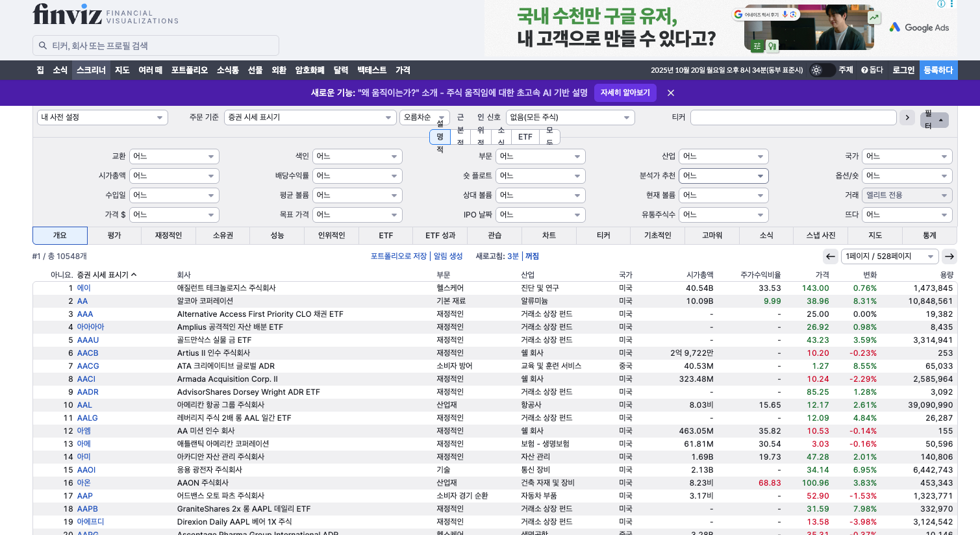The height and width of the screenshot is (535, 980).
Task: Open the 내 사전 설정 presets dropdown
Action: pyautogui.click(x=103, y=118)
